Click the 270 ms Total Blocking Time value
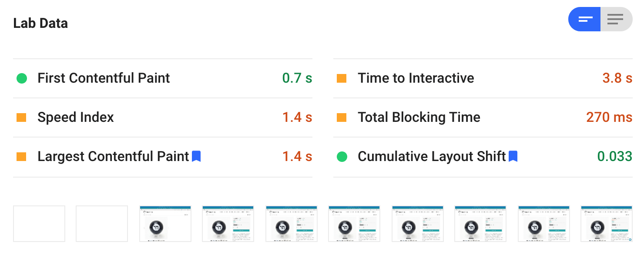 (609, 118)
